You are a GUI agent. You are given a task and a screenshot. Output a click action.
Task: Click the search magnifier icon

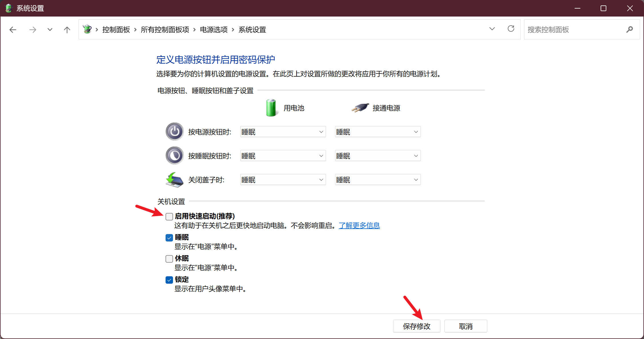[x=629, y=29]
